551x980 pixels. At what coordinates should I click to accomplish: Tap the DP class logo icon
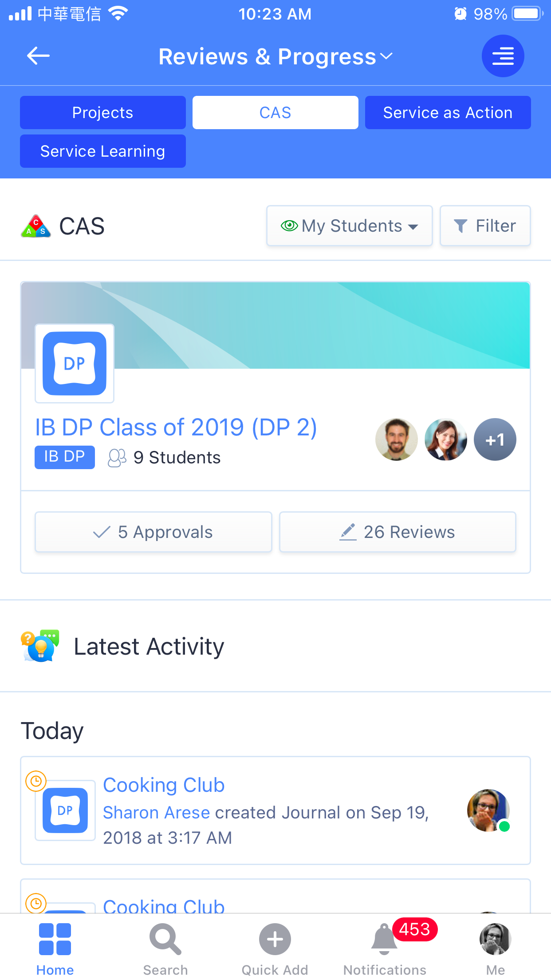coord(75,364)
